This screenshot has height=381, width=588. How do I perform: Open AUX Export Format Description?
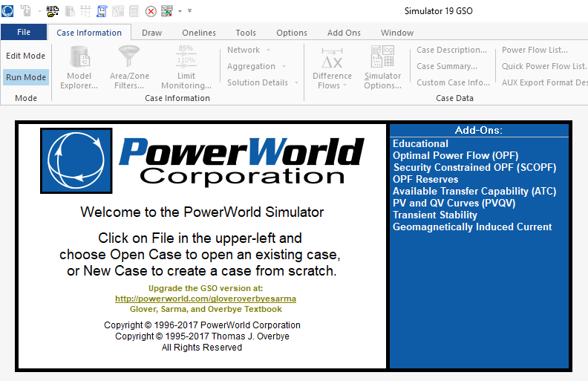point(544,82)
